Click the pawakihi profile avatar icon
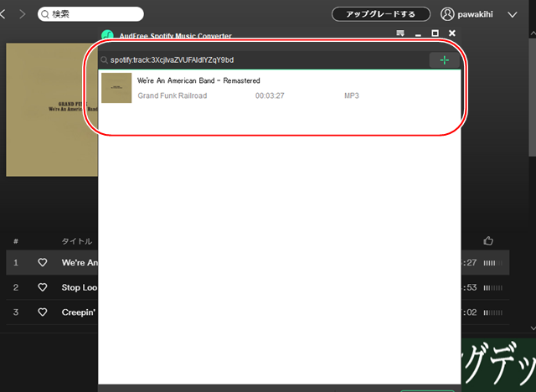Image resolution: width=536 pixels, height=392 pixels. [447, 14]
